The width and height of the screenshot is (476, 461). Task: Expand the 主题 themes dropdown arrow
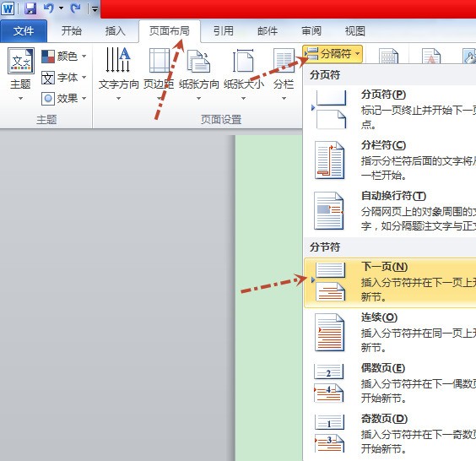pyautogui.click(x=20, y=98)
